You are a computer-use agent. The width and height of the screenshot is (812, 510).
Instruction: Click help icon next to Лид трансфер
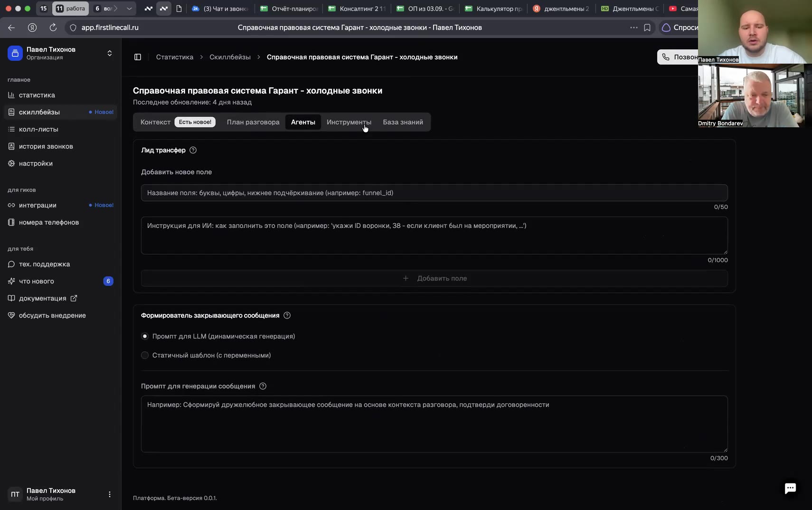tap(193, 150)
